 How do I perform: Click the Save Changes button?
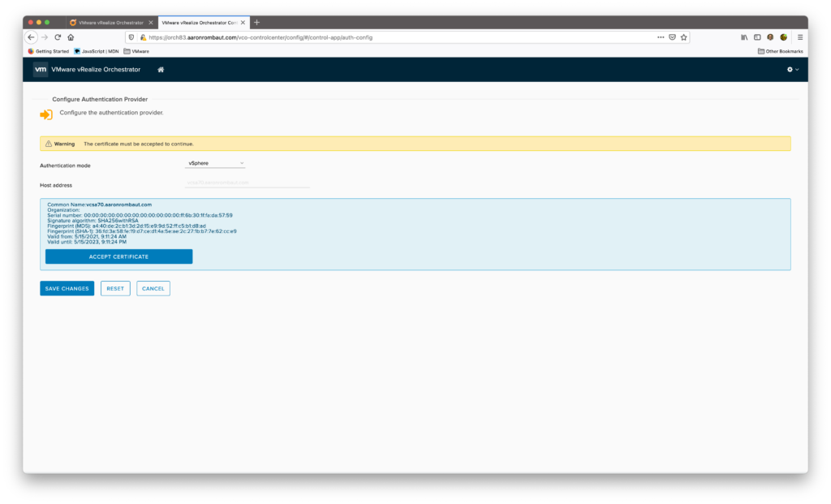point(67,288)
